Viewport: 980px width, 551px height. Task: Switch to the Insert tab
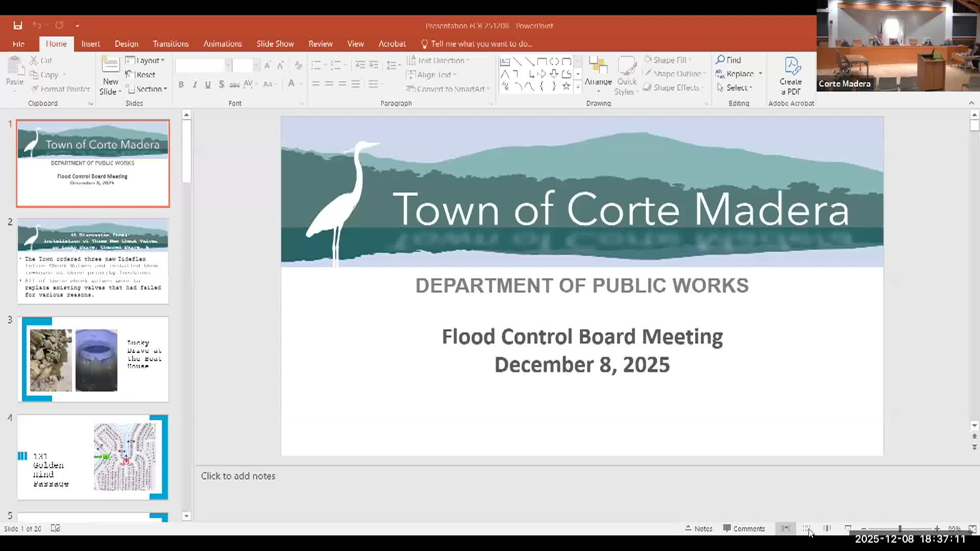90,44
